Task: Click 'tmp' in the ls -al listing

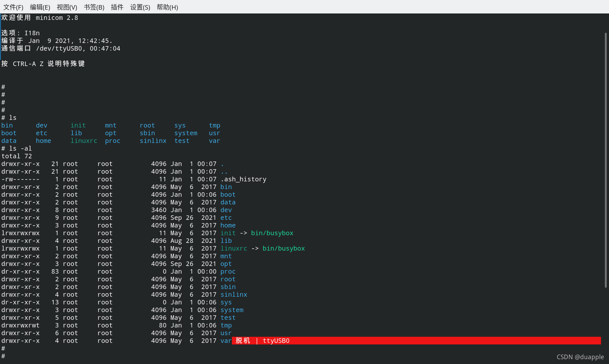Action: coord(226,325)
